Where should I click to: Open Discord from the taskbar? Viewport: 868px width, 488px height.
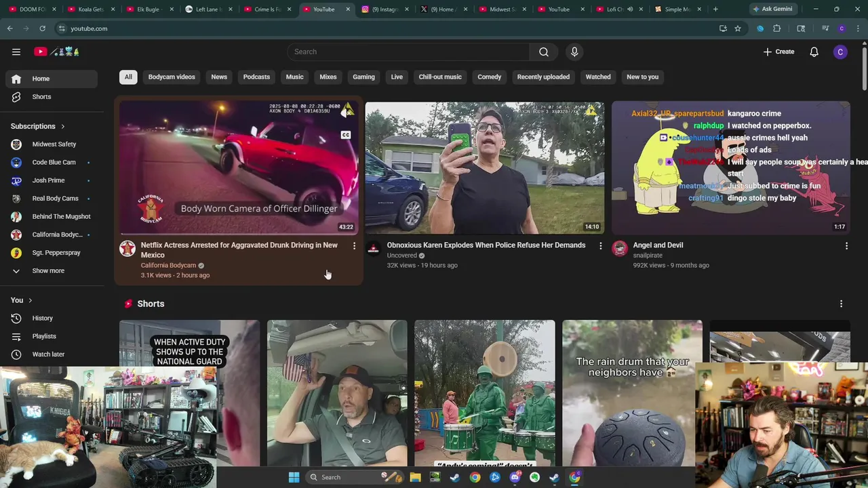pyautogui.click(x=515, y=477)
